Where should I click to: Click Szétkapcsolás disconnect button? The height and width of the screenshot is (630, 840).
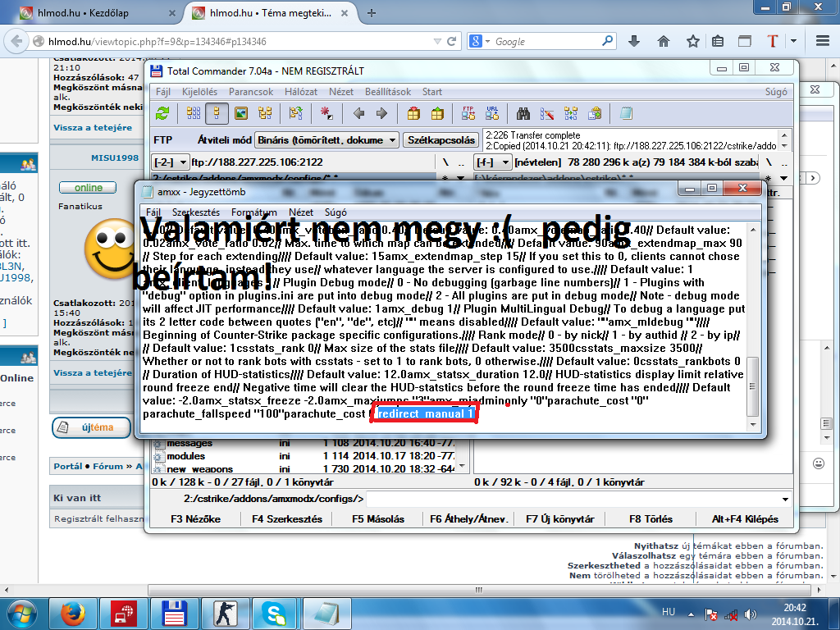coord(441,139)
